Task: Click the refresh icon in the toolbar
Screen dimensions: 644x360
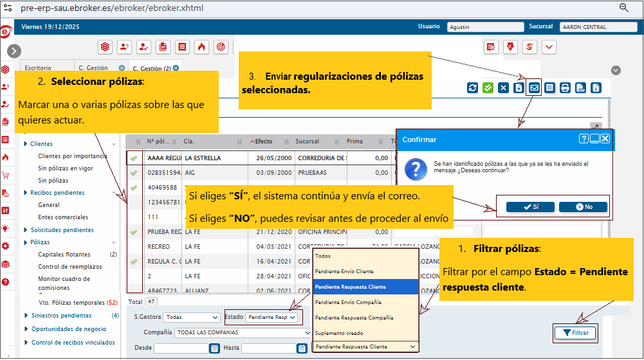Action: click(x=473, y=88)
